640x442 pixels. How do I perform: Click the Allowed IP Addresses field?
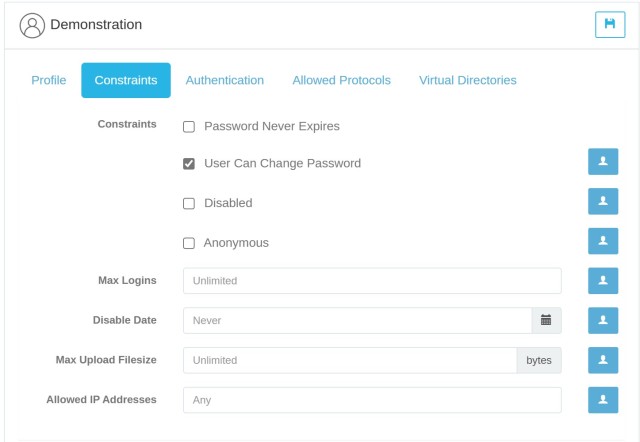click(x=372, y=400)
